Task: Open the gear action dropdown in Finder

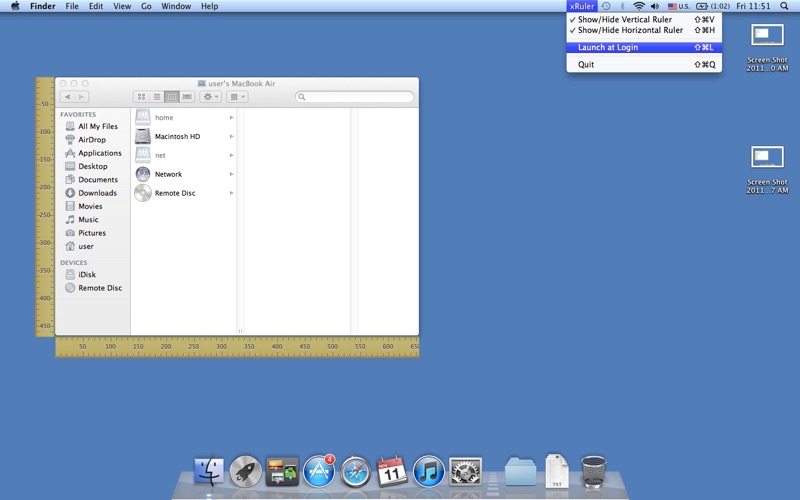Action: click(210, 97)
